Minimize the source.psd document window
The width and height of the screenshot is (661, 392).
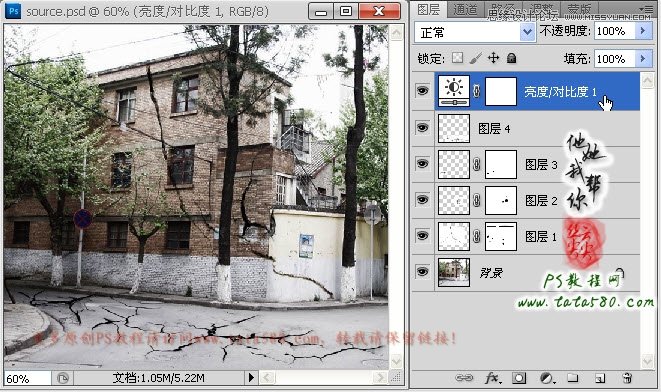[x=321, y=11]
